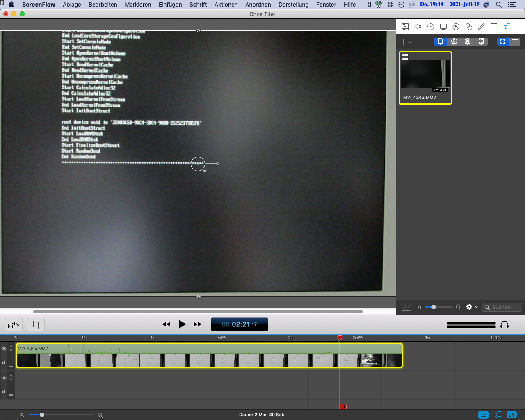The image size is (525, 420).
Task: Rewind to the previous clip
Action: [x=166, y=324]
